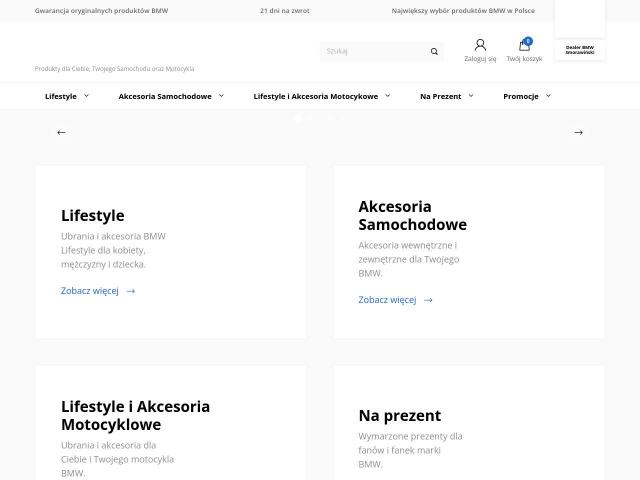Click the Zaloguj się label
This screenshot has height=480, width=640.
click(x=480, y=59)
